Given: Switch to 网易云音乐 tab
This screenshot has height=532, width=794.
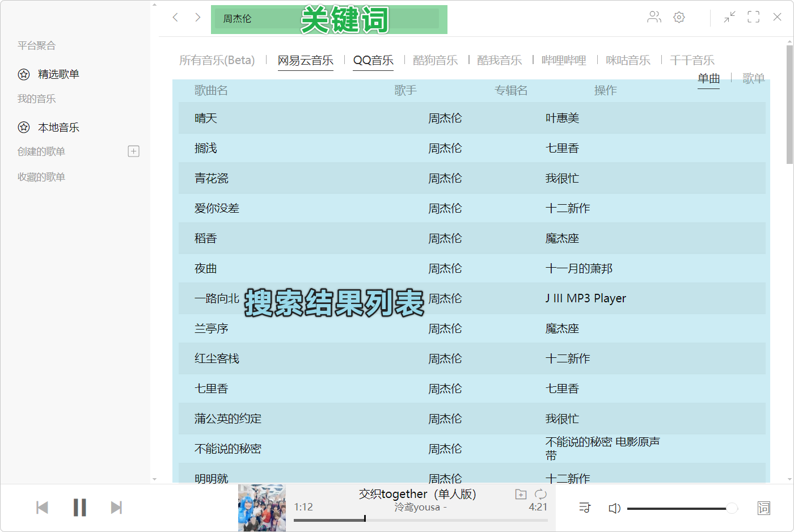Looking at the screenshot, I should [x=306, y=60].
